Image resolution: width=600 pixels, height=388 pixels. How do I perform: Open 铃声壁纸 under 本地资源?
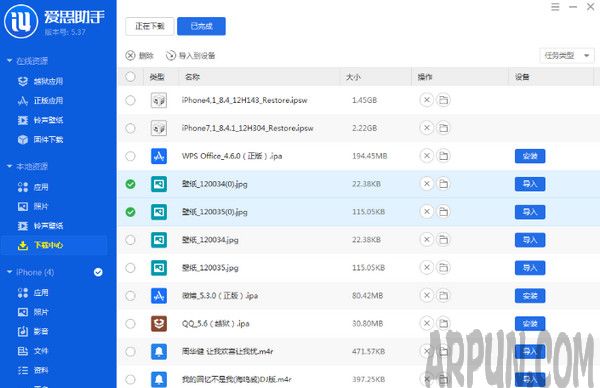(40, 226)
